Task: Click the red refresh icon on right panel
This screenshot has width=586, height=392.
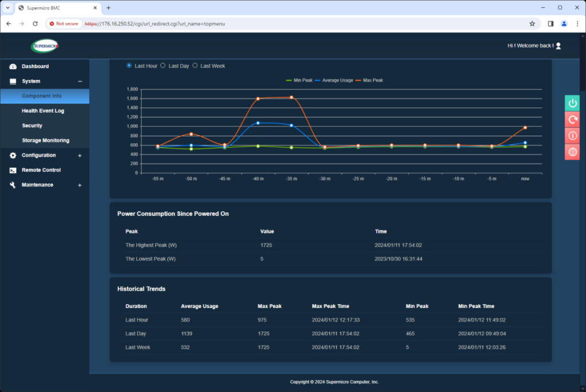Action: coord(572,119)
